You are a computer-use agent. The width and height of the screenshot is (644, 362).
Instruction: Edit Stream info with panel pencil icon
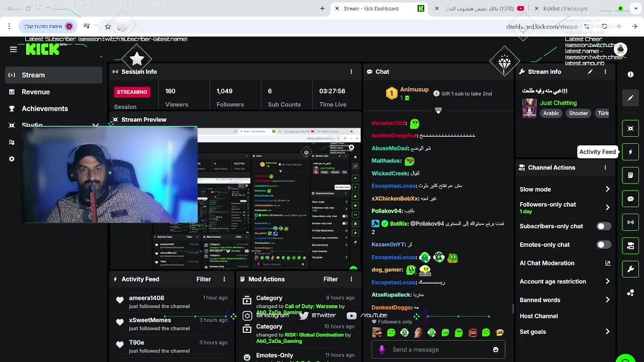(590, 72)
